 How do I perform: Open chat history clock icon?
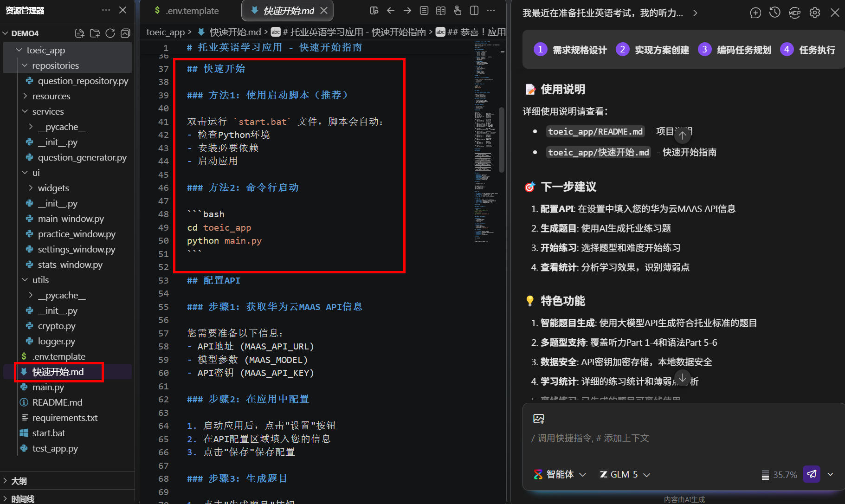(x=774, y=13)
